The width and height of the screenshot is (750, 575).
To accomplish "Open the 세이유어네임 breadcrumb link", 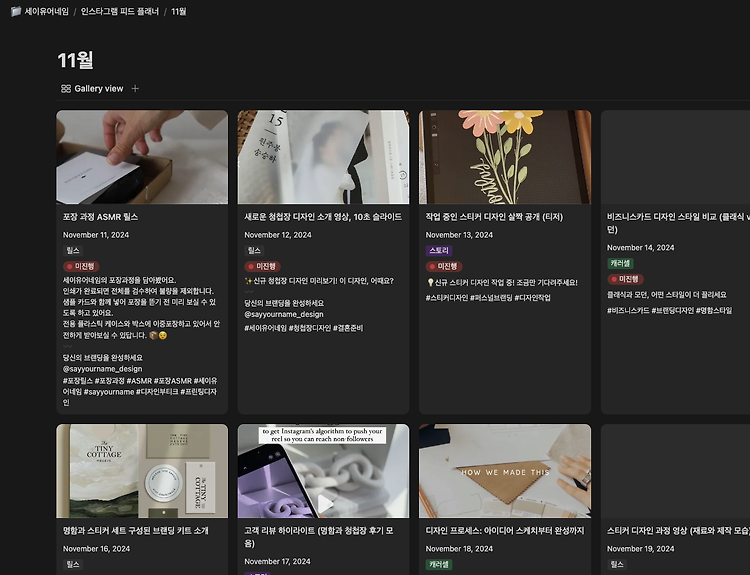I will click(46, 11).
